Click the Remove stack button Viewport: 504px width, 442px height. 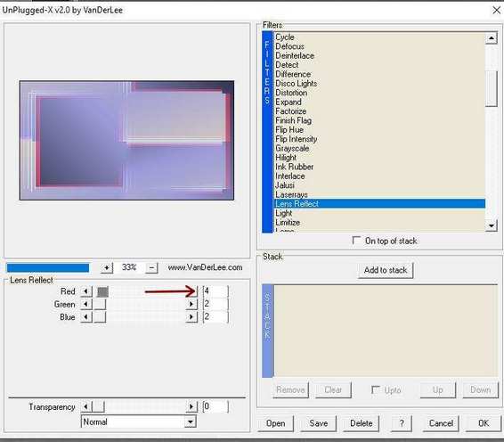tap(290, 390)
